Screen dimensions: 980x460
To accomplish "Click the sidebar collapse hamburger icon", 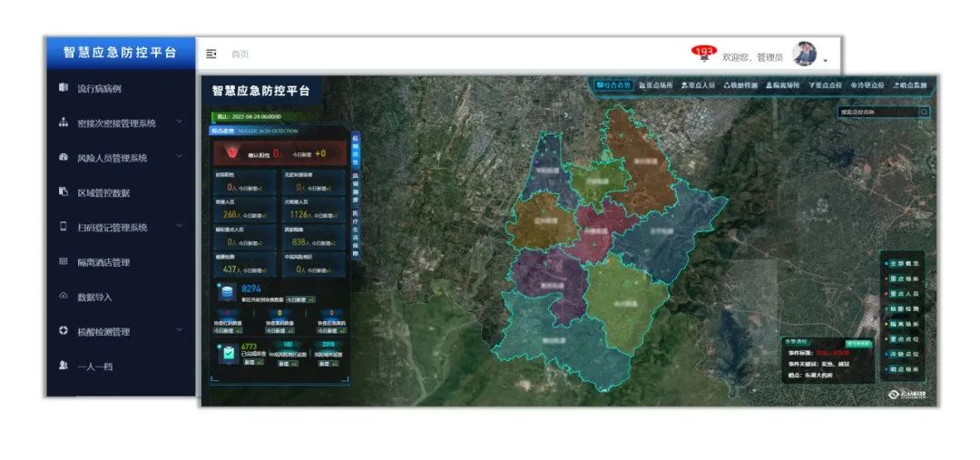I will (211, 54).
